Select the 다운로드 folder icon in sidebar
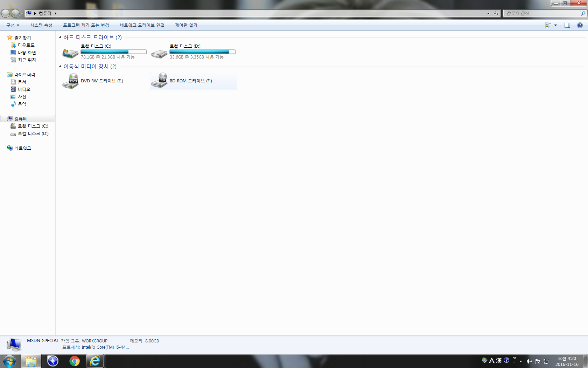Screen dimensions: 588x368 [13, 45]
